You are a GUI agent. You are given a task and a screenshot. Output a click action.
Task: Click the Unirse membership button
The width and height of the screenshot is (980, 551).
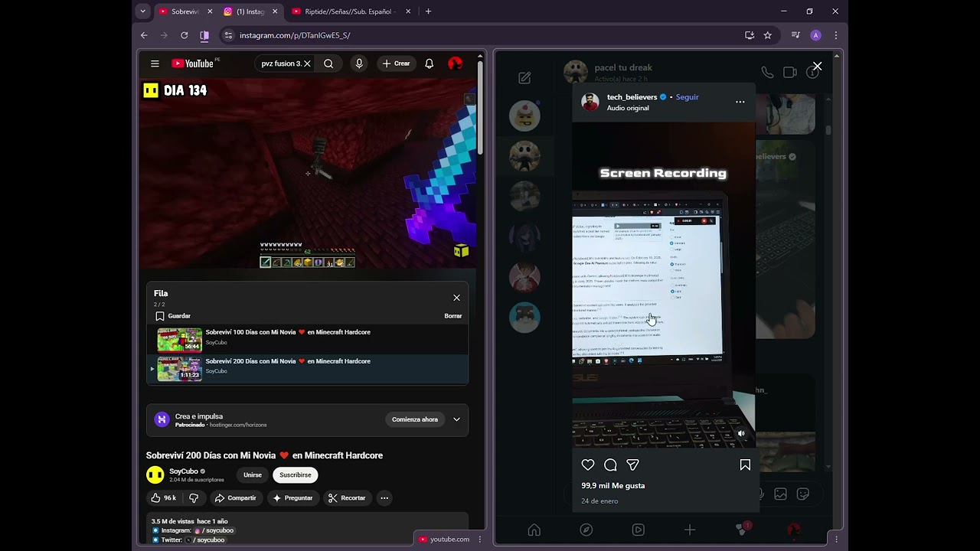pos(253,475)
